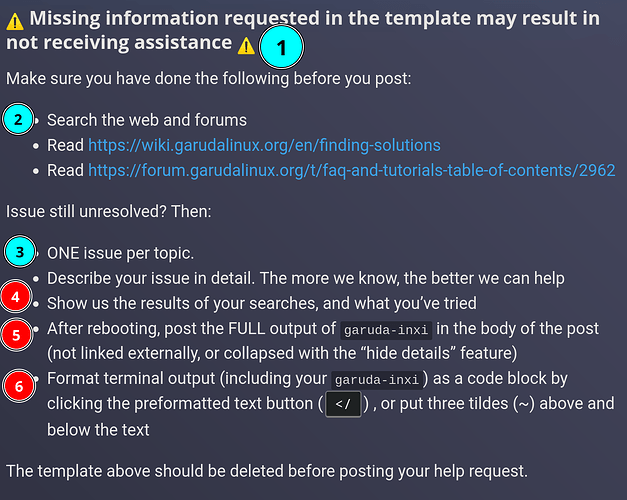Click the first garuda-inxi code snippet

tap(386, 330)
